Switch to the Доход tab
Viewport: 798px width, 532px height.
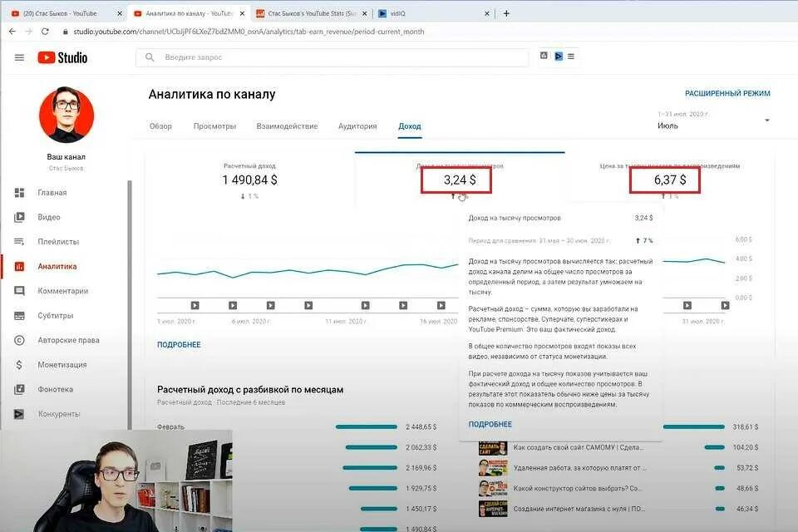pos(408,126)
